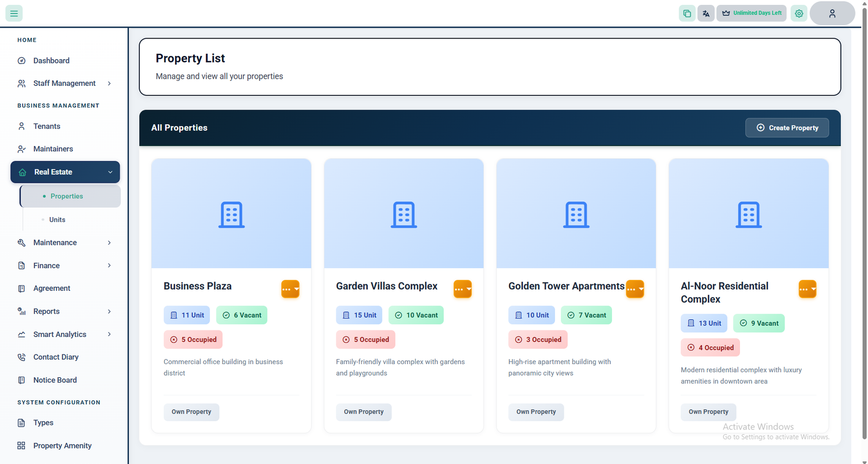Click the Property Amenity grid icon
The image size is (868, 464).
coord(22,446)
